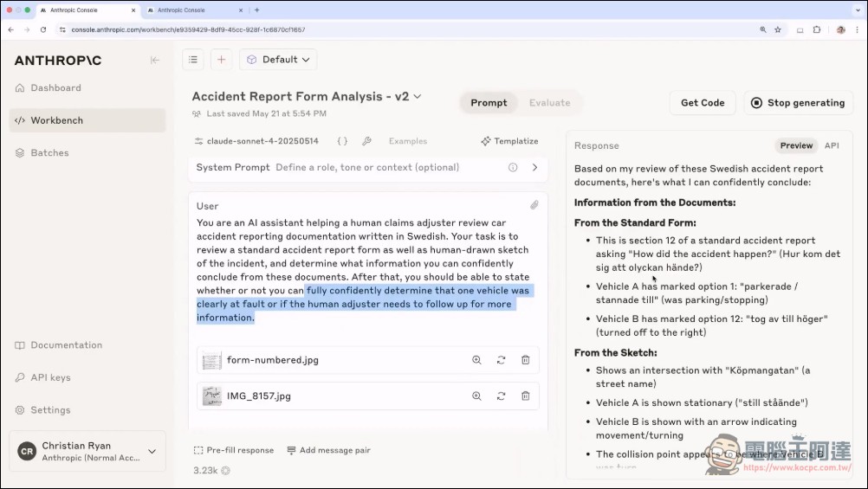Reload the page with the browser refresh icon
The height and width of the screenshot is (489, 868).
[x=43, y=30]
